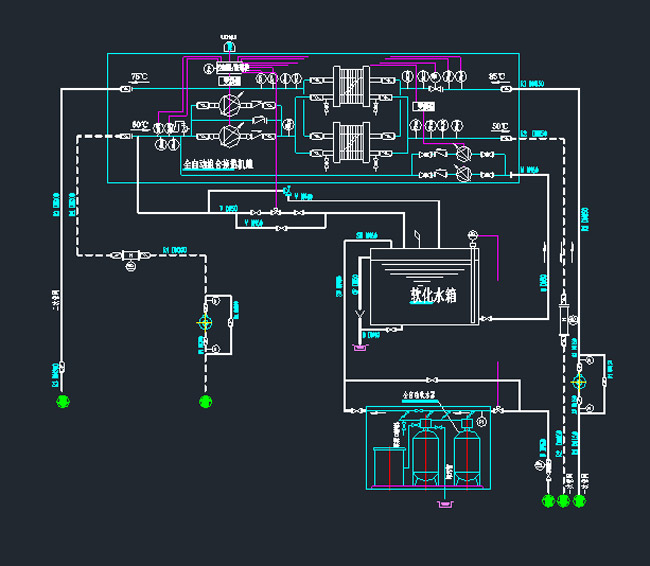Select the yellow crosshair valve on right bypass loop
Screen dimensions: 650x566
577,382
